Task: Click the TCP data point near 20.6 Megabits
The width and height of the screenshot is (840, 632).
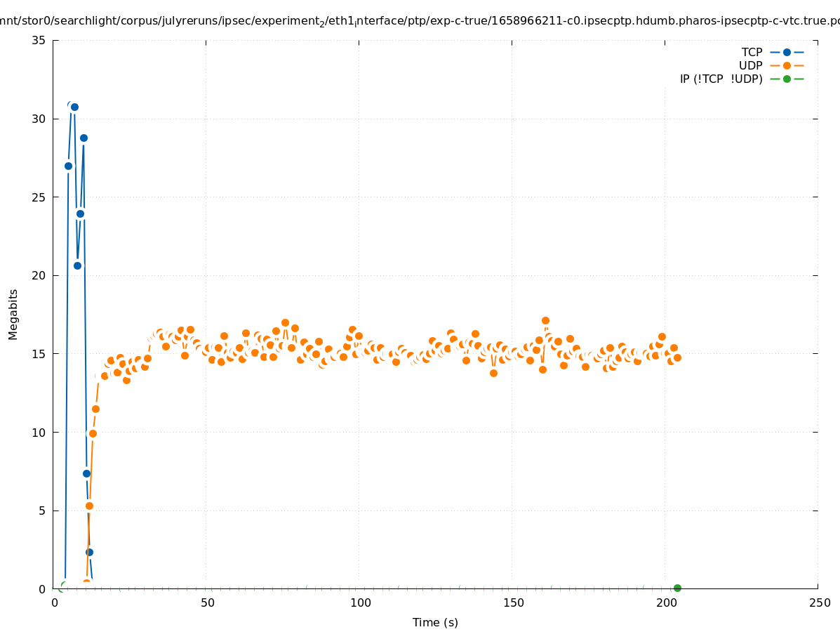Action: pyautogui.click(x=77, y=265)
